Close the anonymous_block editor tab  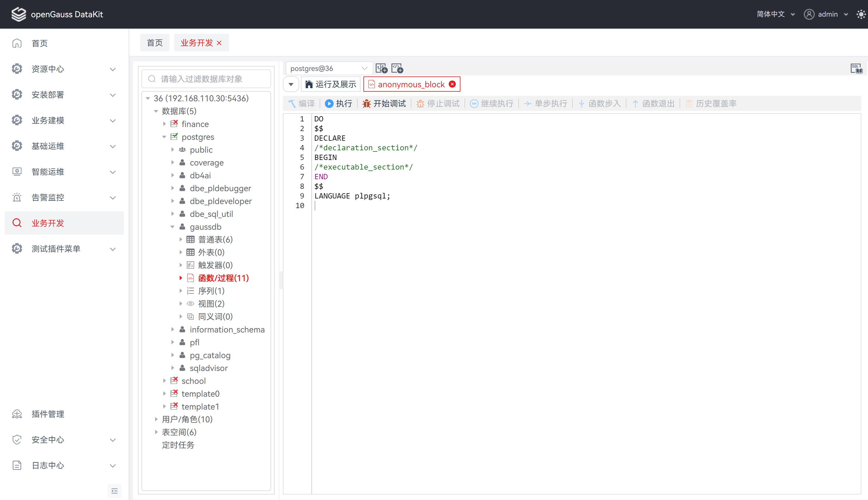pyautogui.click(x=453, y=84)
